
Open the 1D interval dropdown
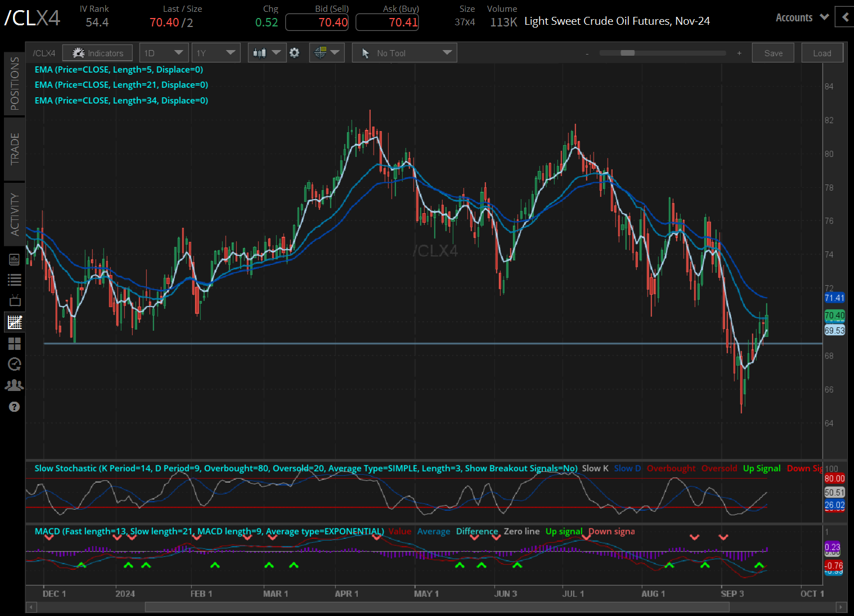[163, 53]
